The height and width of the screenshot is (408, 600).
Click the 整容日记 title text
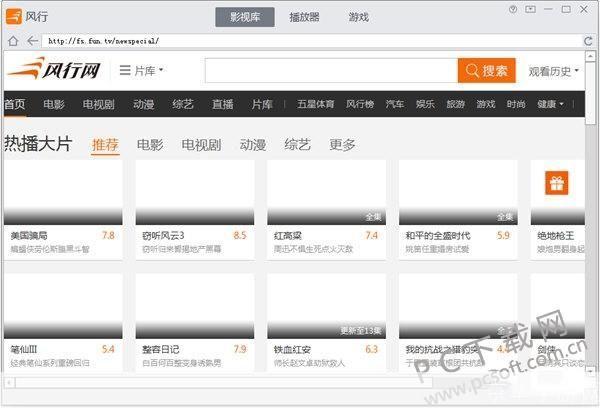point(161,349)
